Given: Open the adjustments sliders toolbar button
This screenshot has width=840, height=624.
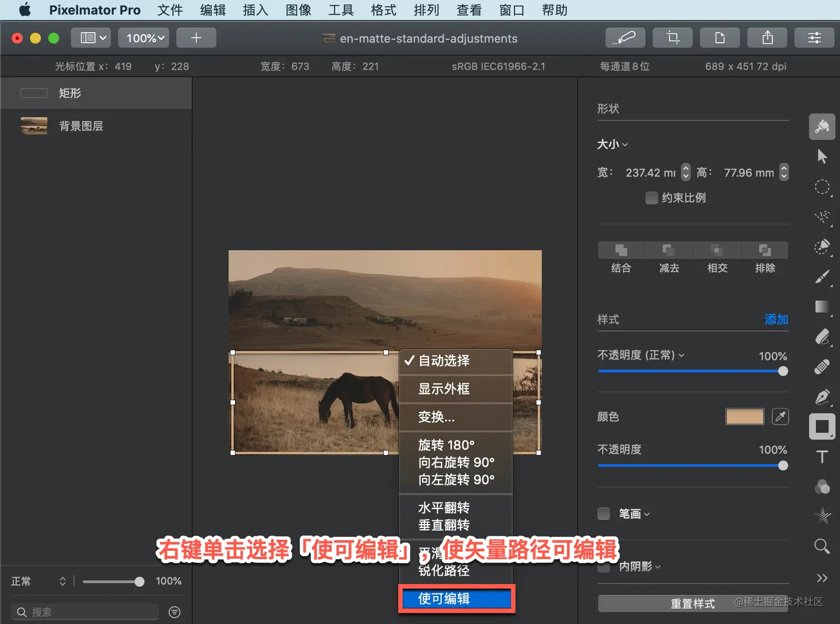Looking at the screenshot, I should pyautogui.click(x=814, y=38).
